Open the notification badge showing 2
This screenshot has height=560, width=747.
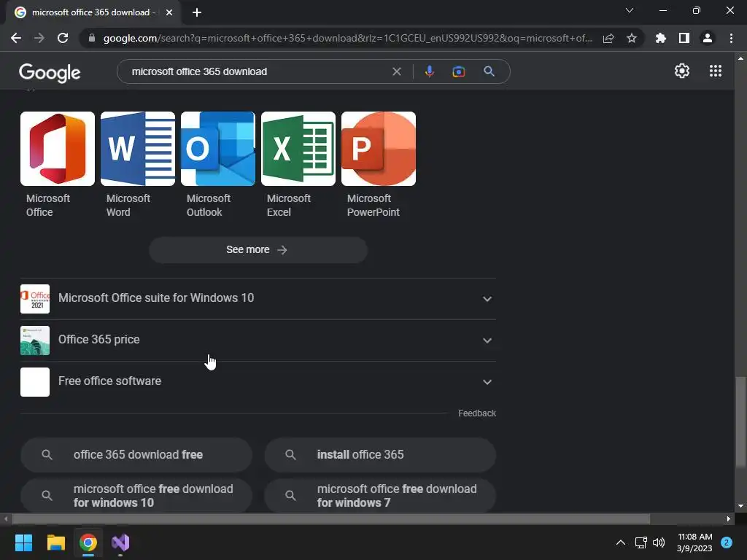727,542
